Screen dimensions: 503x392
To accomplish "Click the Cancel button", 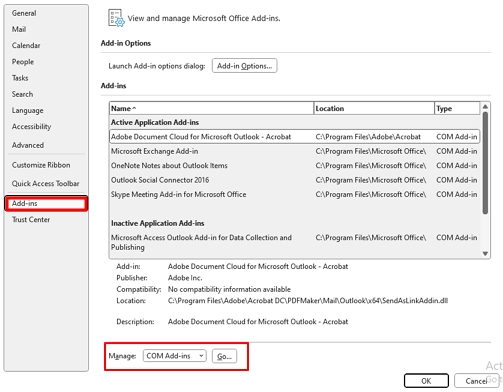I will 476,381.
